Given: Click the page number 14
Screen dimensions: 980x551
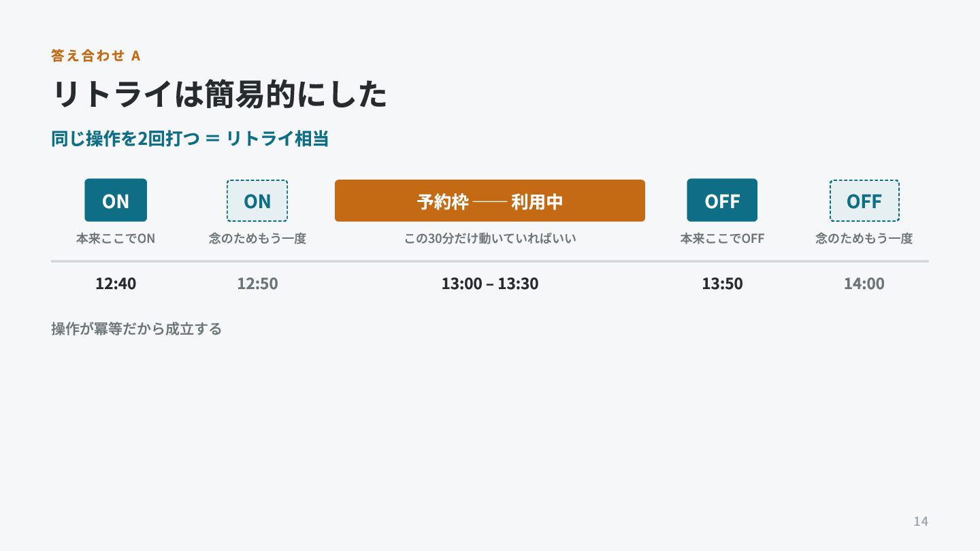Looking at the screenshot, I should [x=921, y=522].
